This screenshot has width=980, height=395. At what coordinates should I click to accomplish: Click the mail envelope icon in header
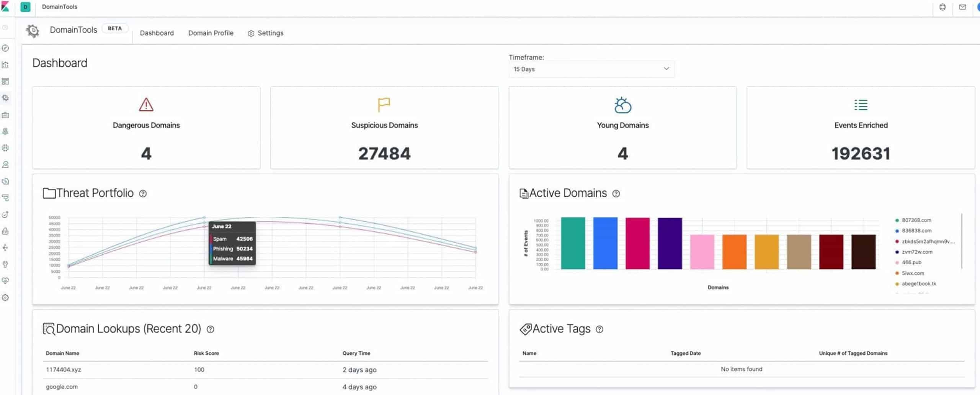tap(962, 7)
